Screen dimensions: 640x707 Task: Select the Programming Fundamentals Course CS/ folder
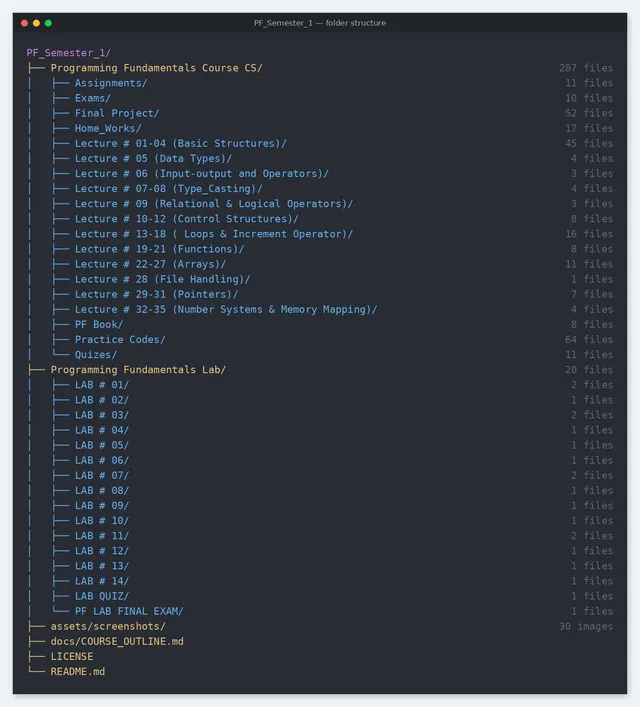(x=157, y=68)
